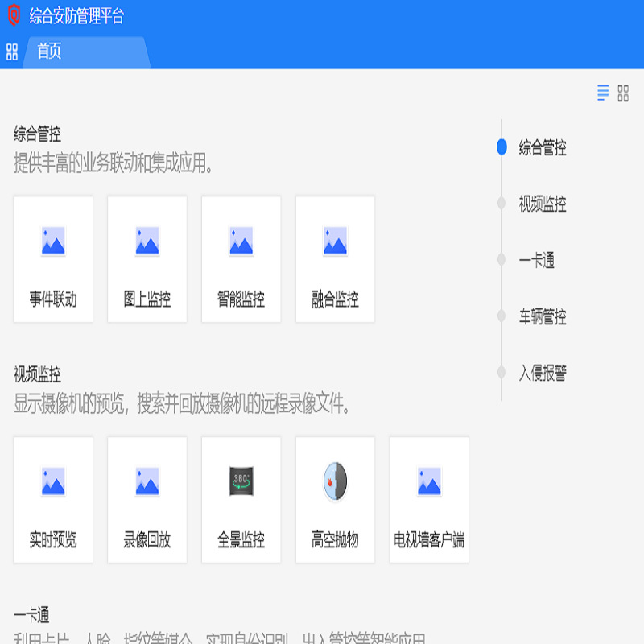Navigate to 入侵报警 section

click(542, 373)
